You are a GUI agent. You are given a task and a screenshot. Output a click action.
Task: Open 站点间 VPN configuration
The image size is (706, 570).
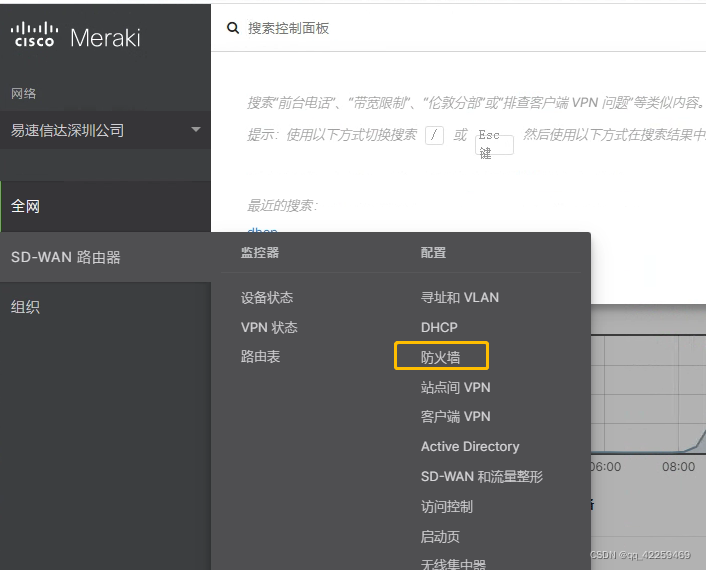point(456,387)
